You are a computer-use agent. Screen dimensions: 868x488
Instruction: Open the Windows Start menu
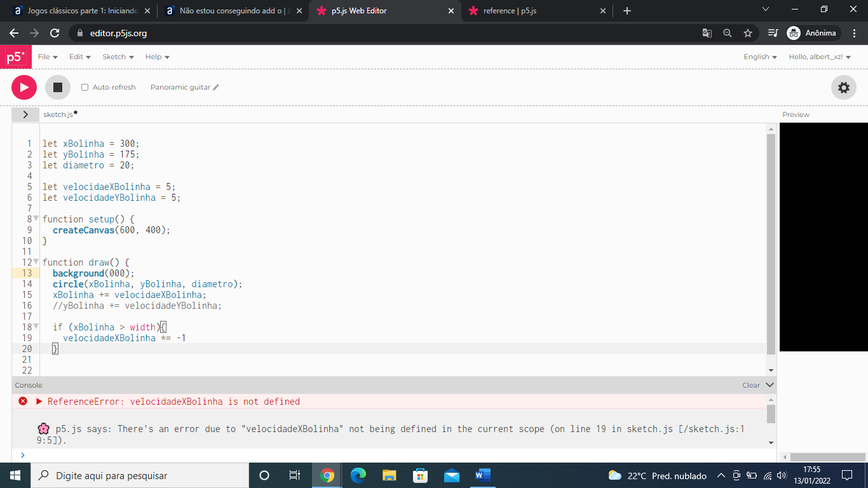pos(15,475)
